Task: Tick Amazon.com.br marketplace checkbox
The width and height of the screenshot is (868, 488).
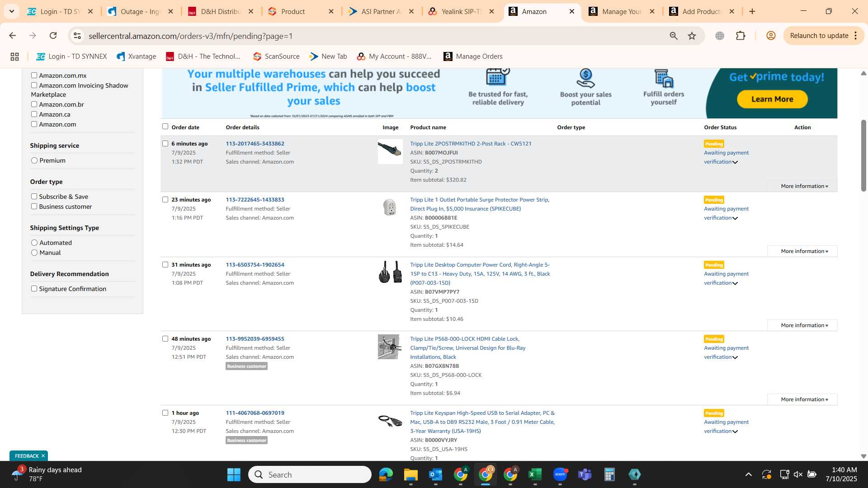Action: (34, 104)
